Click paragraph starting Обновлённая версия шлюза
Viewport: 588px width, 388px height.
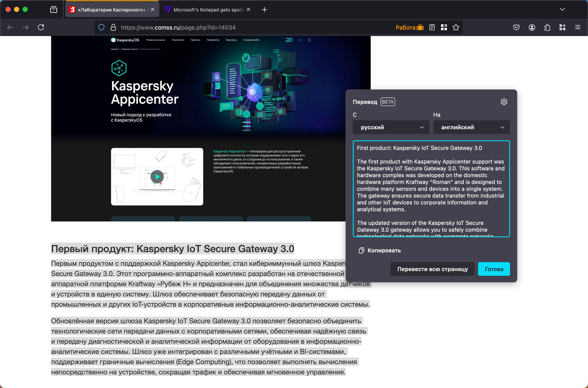(209, 346)
